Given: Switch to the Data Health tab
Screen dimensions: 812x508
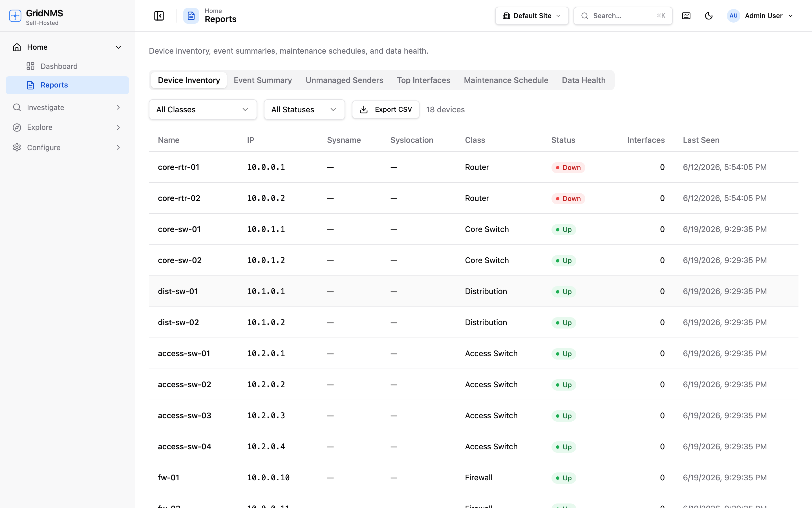Looking at the screenshot, I should (x=584, y=80).
